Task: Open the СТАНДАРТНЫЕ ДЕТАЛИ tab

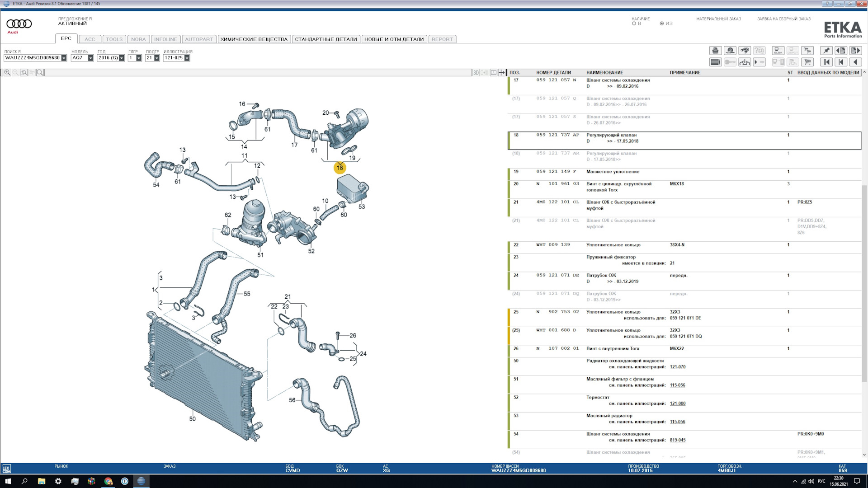Action: coord(326,39)
